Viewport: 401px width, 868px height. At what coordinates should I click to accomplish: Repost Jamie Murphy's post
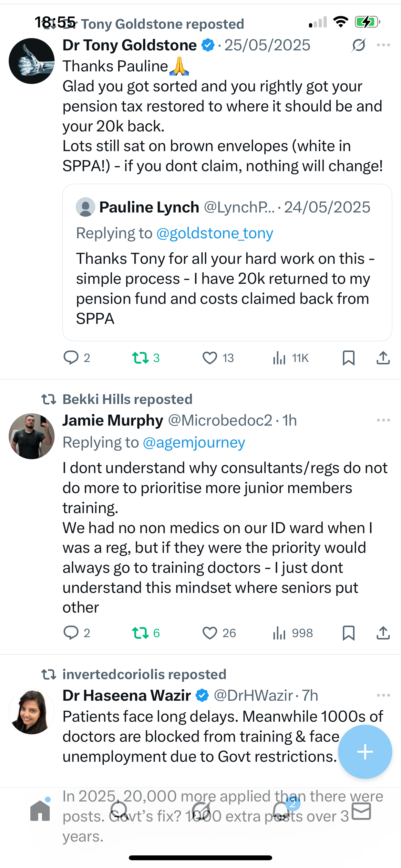(140, 633)
